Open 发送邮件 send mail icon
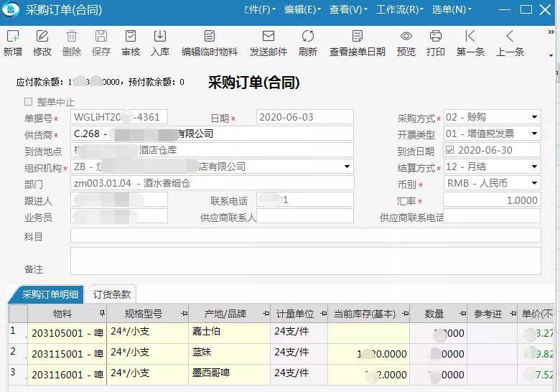This screenshot has height=392, width=560. [x=269, y=36]
